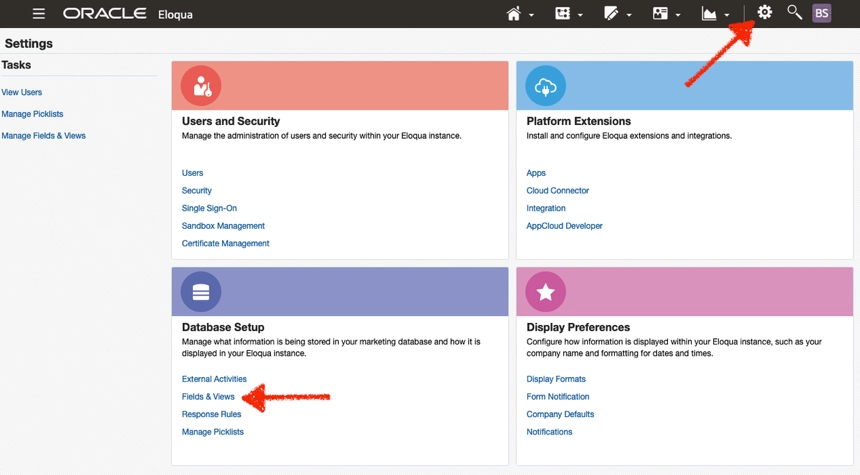Open the Settings gear icon
860x475 pixels.
click(x=764, y=13)
